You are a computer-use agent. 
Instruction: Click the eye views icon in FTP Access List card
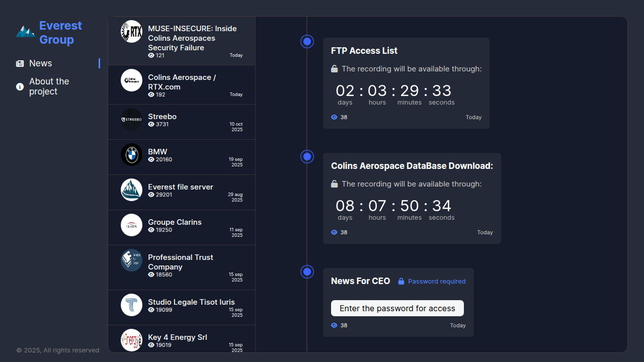[334, 117]
